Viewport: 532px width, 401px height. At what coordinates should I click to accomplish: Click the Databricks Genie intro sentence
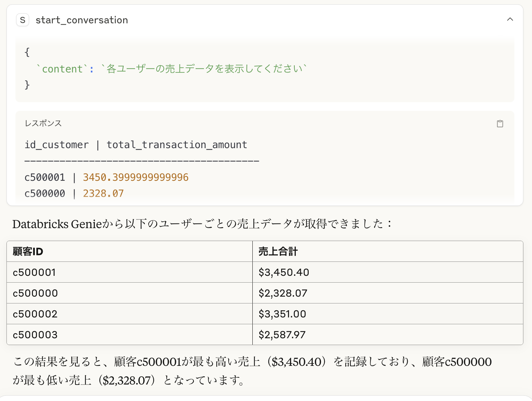202,224
